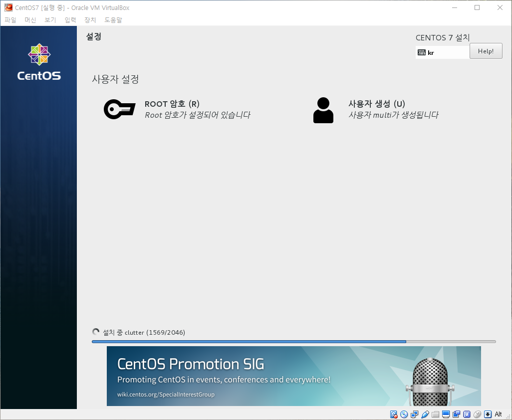
Task: Click the CPU chip indicator icon
Action: (467, 415)
